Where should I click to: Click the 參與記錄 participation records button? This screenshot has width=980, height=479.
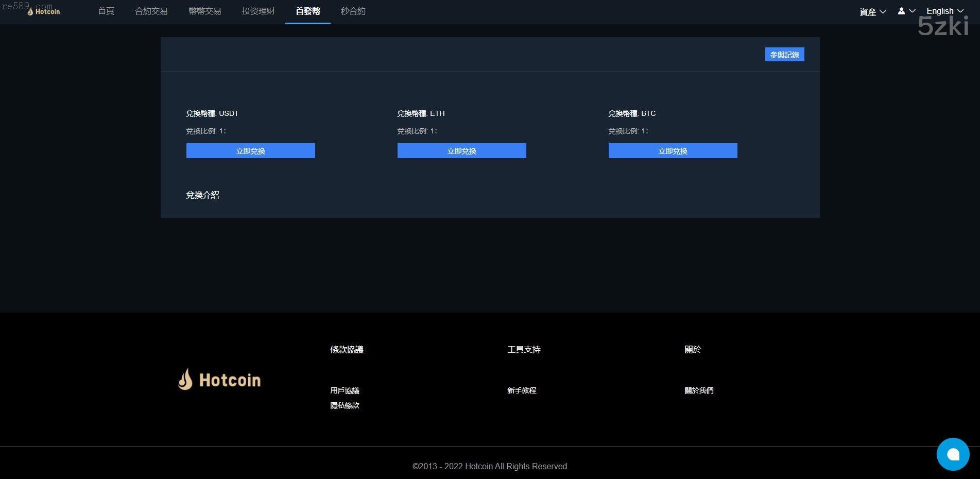[784, 55]
